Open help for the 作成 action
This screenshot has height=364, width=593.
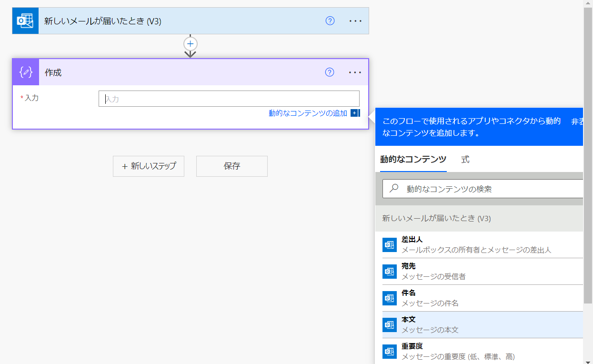click(330, 72)
